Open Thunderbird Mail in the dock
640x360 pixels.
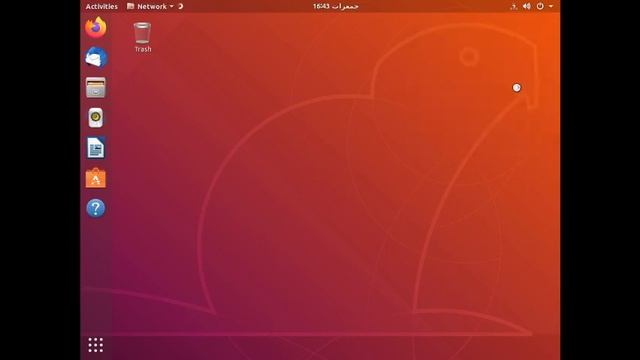pos(96,57)
